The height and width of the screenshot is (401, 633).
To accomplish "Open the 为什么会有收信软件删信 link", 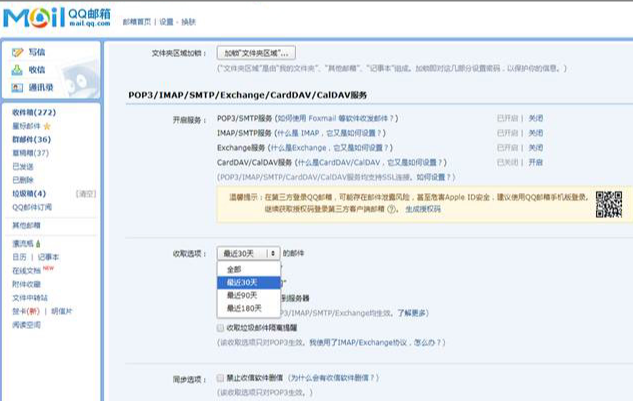I will coord(333,378).
